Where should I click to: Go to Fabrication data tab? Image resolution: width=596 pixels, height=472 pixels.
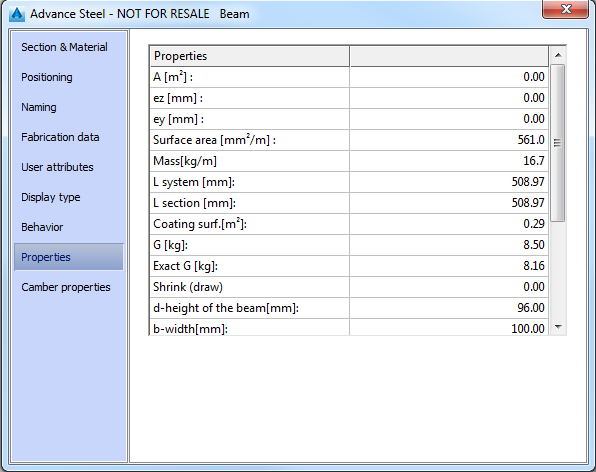point(60,137)
